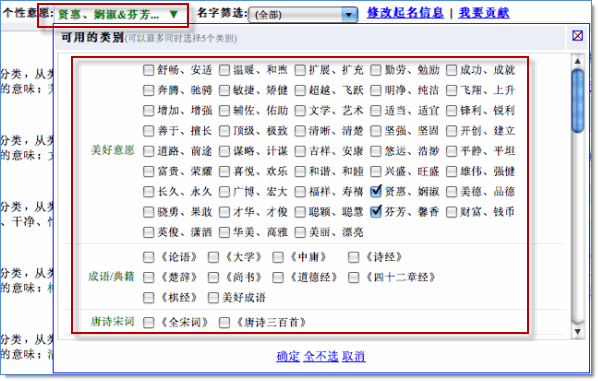Select the 美好成语 checkbox

point(213,298)
